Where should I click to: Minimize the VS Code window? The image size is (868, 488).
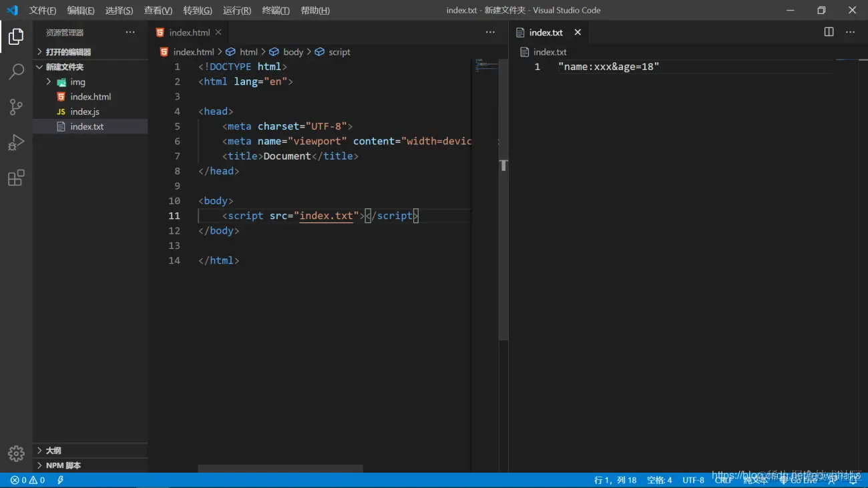click(x=791, y=10)
